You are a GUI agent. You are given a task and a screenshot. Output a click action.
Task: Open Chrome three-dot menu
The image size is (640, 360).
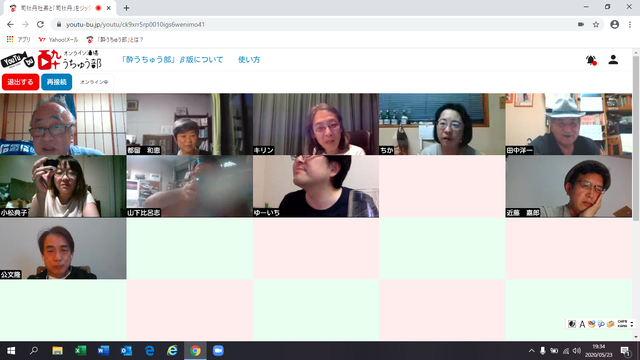click(x=630, y=24)
